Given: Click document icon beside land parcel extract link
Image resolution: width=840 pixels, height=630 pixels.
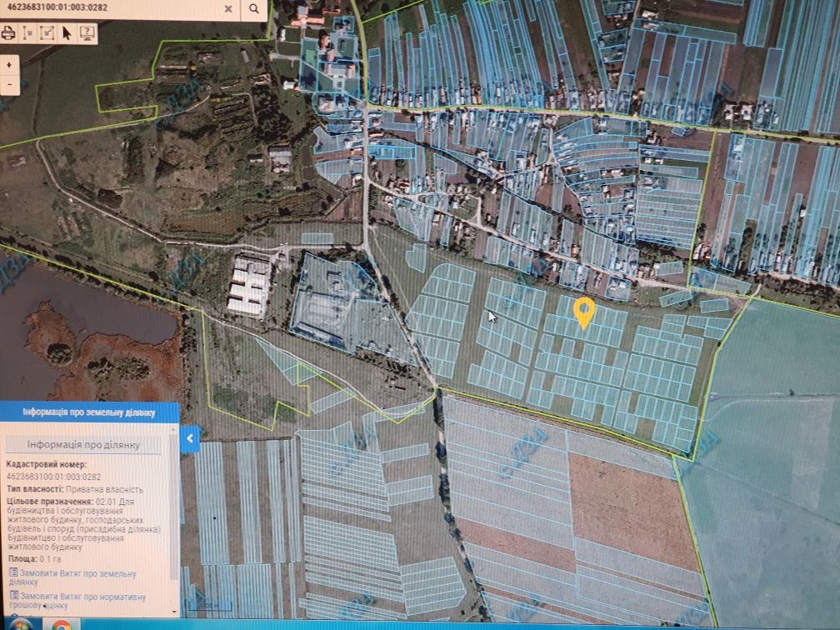Looking at the screenshot, I should tap(14, 572).
